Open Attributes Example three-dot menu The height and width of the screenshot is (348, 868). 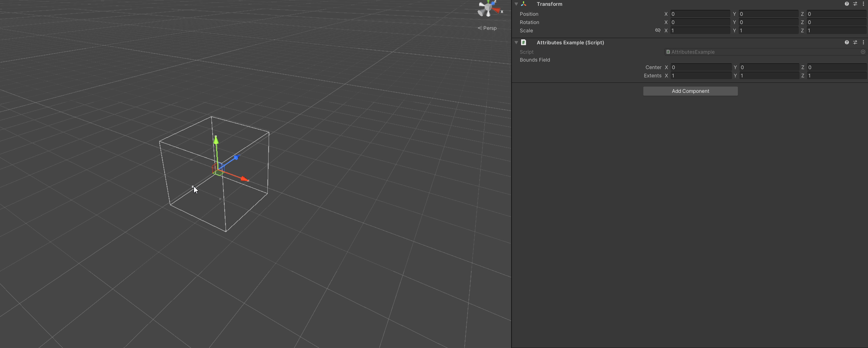[x=863, y=42]
